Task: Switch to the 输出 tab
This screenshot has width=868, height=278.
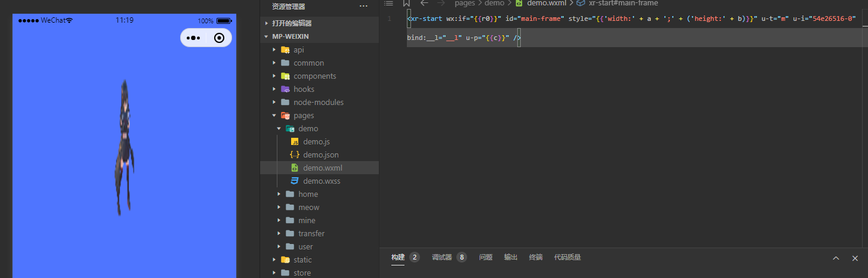Action: tap(511, 257)
